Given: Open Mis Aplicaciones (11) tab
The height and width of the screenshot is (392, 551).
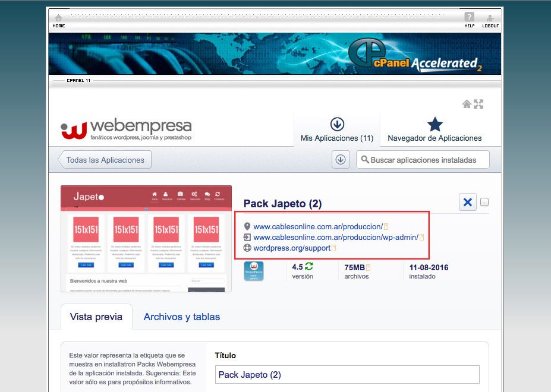Looking at the screenshot, I should [x=337, y=130].
